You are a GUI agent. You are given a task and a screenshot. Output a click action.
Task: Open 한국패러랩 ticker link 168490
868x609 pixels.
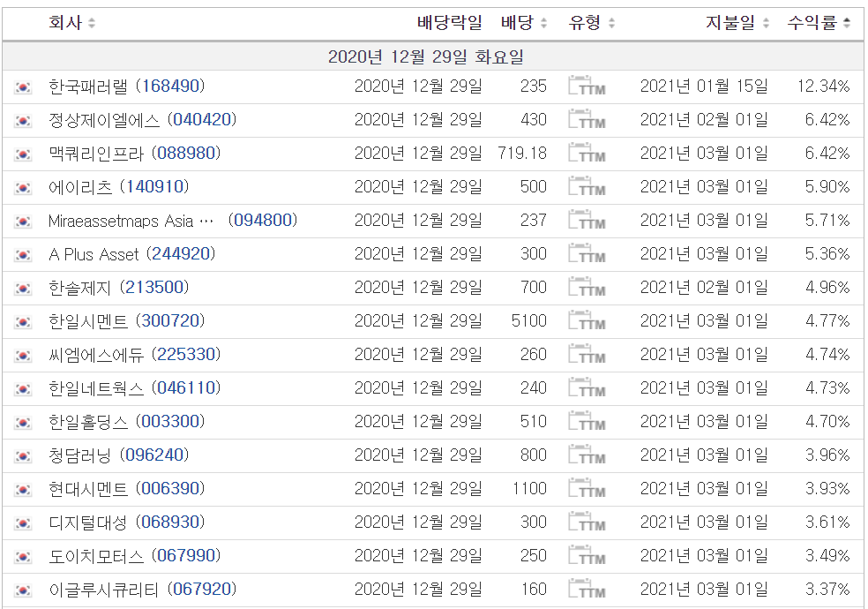(170, 86)
